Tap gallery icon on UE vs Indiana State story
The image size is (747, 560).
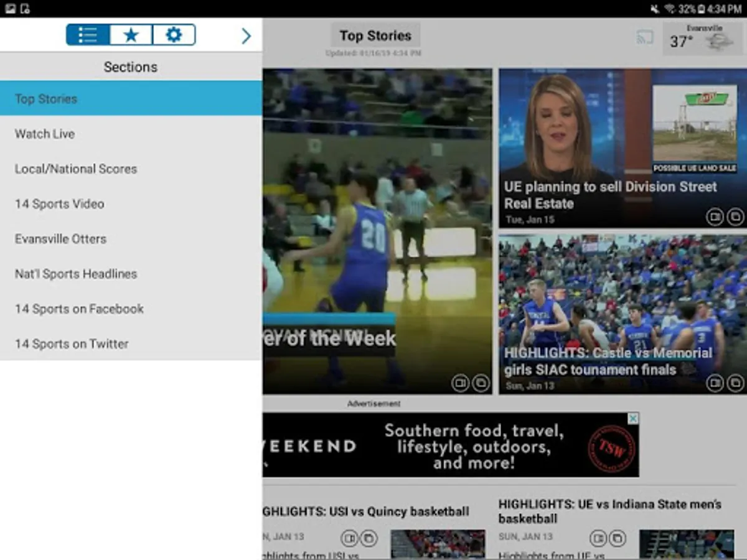point(617,538)
